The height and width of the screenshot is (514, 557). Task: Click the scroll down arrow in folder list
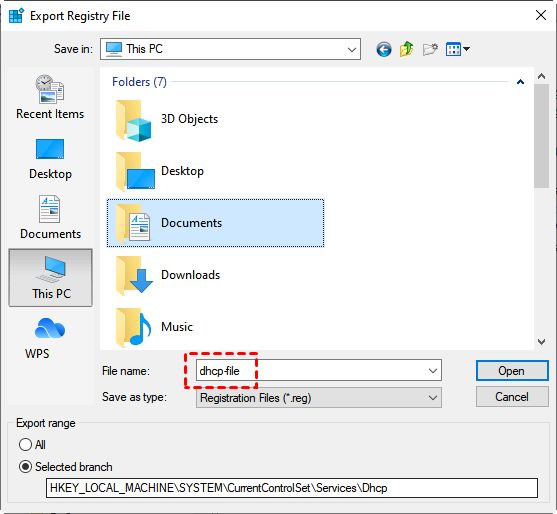click(x=541, y=342)
